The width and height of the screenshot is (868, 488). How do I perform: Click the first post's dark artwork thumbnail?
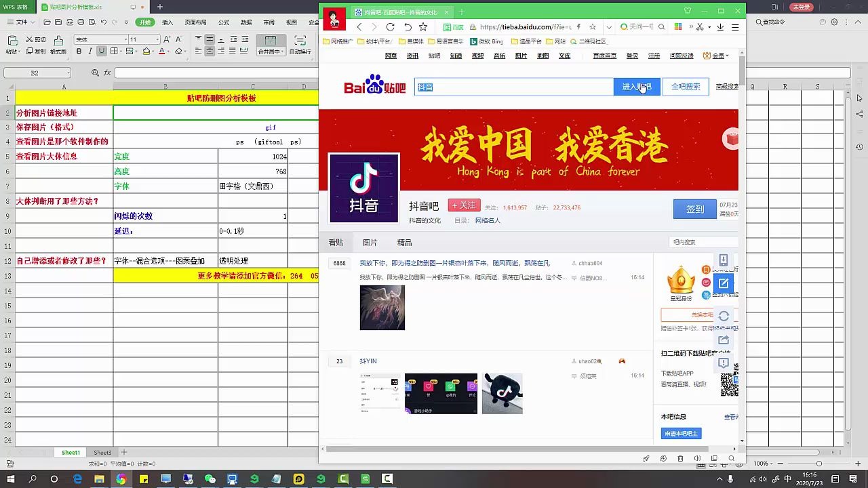(382, 308)
